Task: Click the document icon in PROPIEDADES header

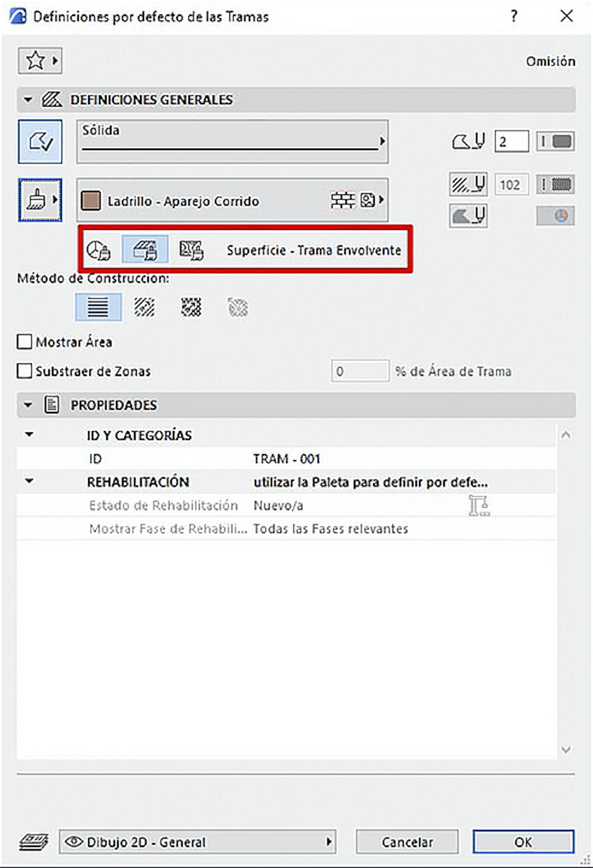Action: tap(52, 405)
